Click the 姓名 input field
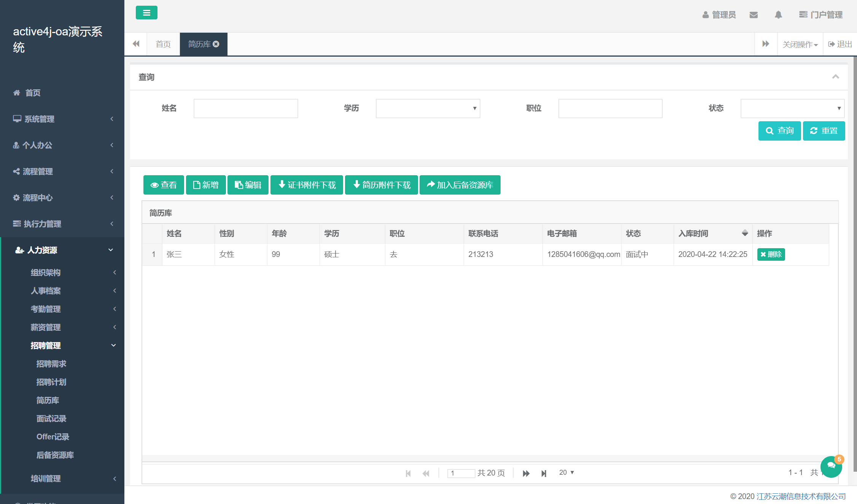Screen dimensions: 857x504 point(245,108)
